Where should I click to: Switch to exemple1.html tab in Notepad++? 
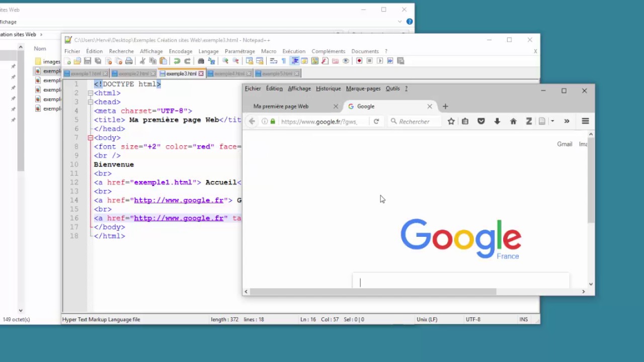click(86, 73)
